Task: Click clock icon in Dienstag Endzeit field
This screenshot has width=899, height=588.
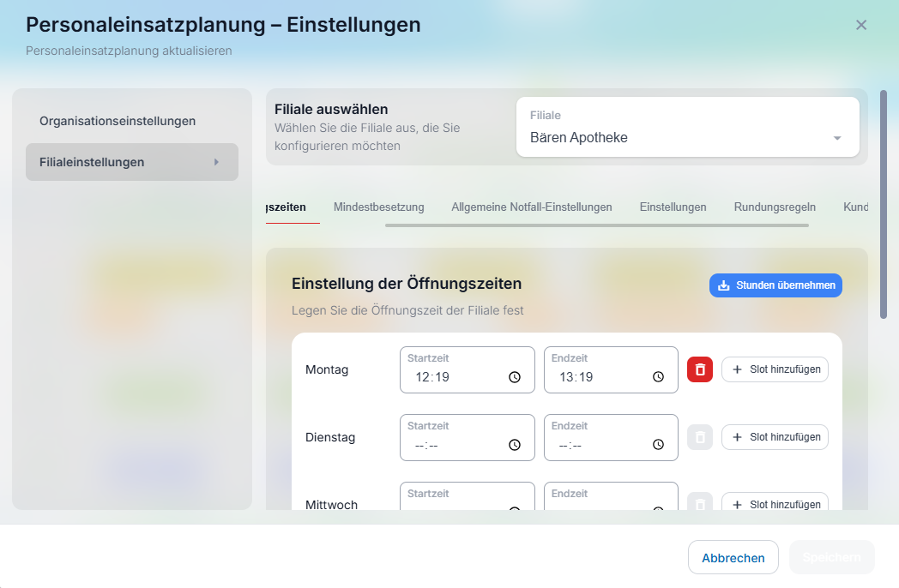Action: click(x=659, y=445)
